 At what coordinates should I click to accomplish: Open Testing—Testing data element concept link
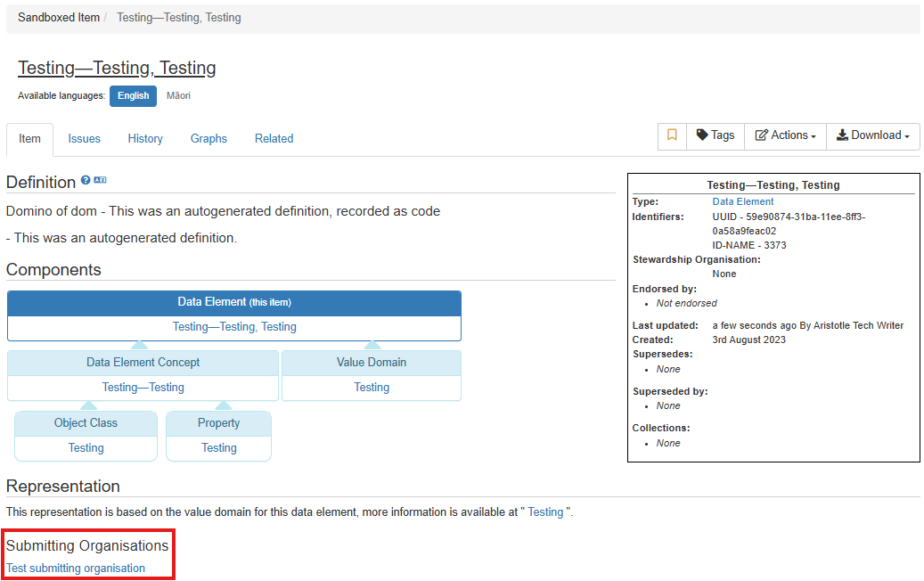(143, 388)
